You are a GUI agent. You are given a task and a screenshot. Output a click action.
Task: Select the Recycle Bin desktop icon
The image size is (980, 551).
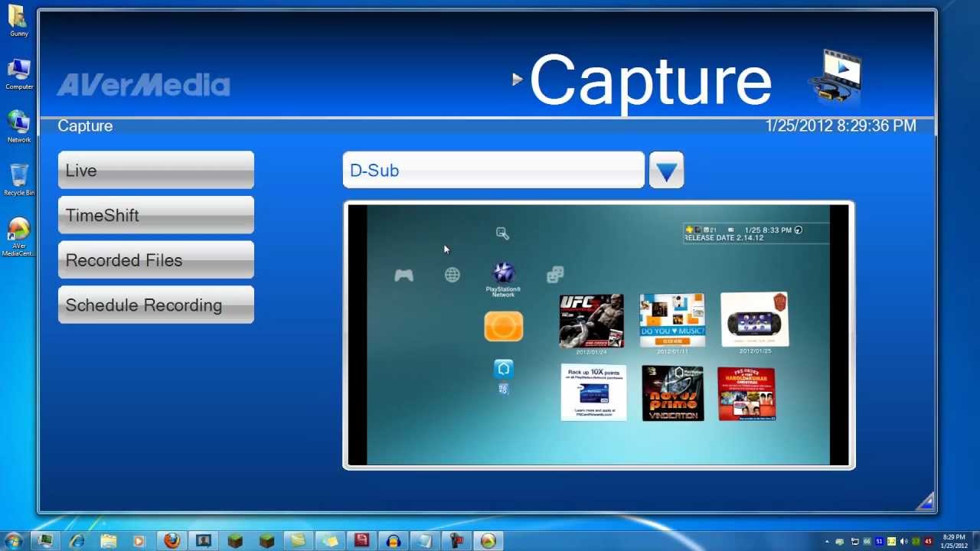pos(18,180)
